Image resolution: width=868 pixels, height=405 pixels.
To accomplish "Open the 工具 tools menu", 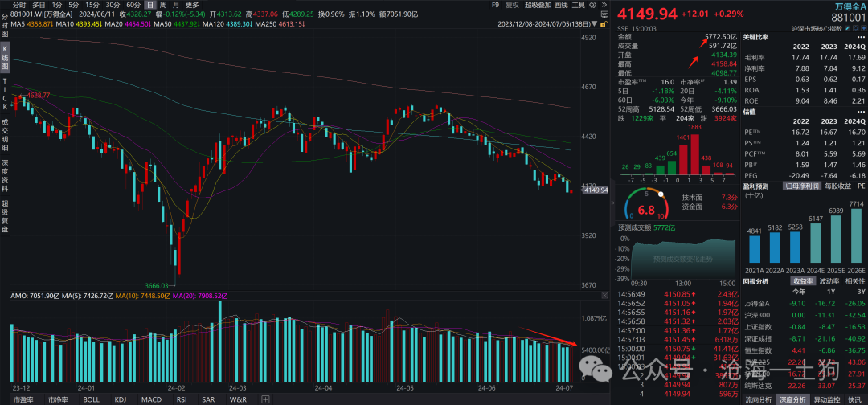I will 578,5.
